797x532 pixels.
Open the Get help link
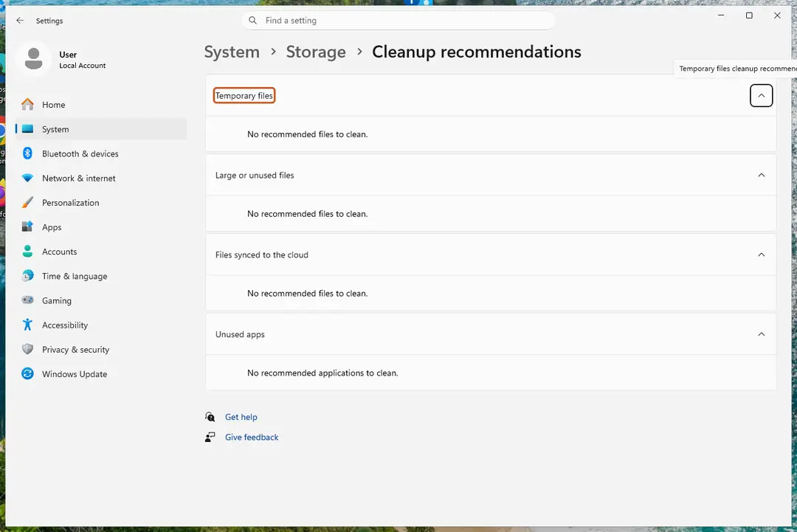241,417
